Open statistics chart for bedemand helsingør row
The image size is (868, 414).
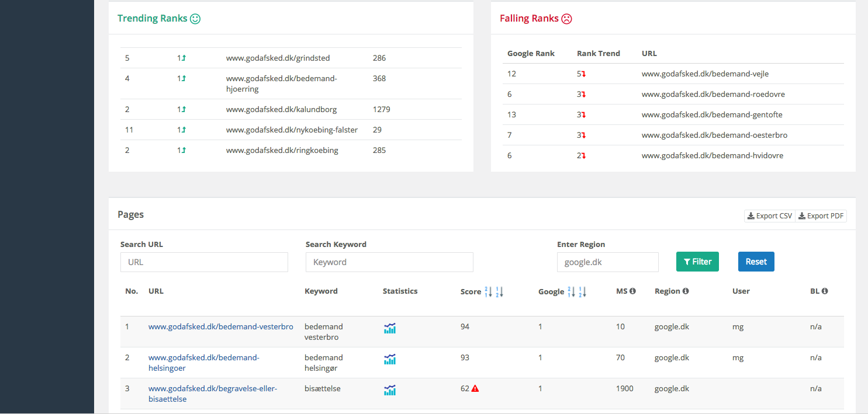[x=389, y=359]
